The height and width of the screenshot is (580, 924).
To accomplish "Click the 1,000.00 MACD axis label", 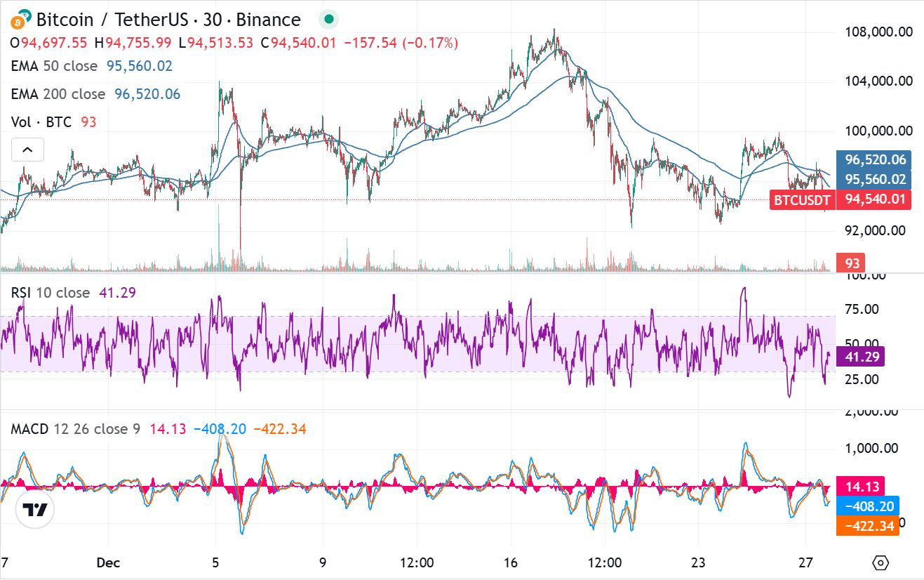I will 871,449.
